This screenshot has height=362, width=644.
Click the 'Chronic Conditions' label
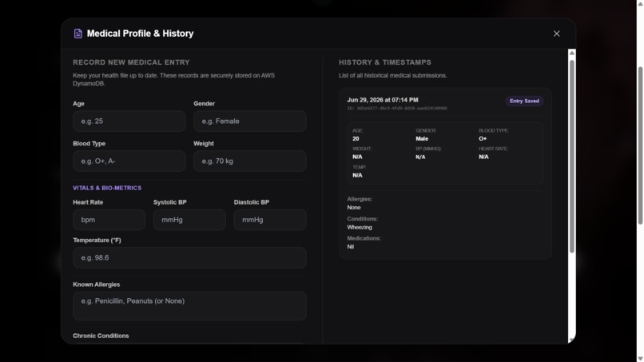tap(101, 336)
